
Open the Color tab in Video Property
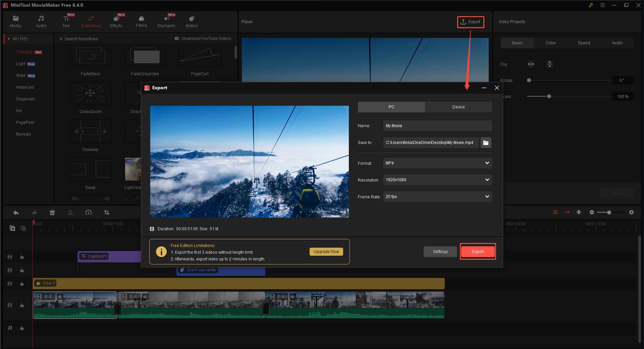[x=550, y=43]
